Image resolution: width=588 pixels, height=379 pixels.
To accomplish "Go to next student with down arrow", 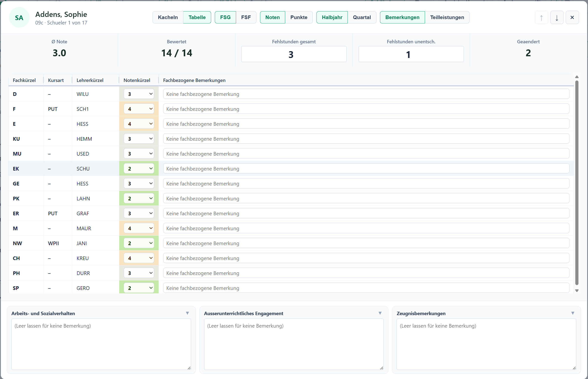I will tap(557, 17).
